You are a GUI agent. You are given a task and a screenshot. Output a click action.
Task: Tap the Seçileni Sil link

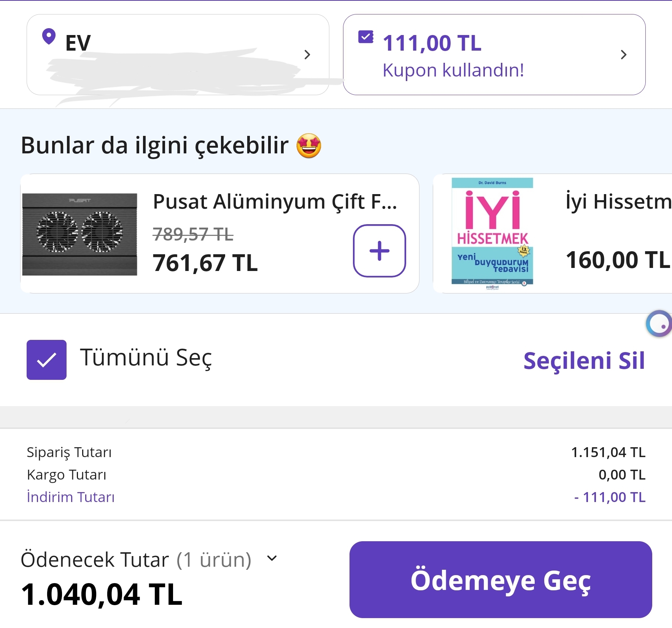point(584,360)
